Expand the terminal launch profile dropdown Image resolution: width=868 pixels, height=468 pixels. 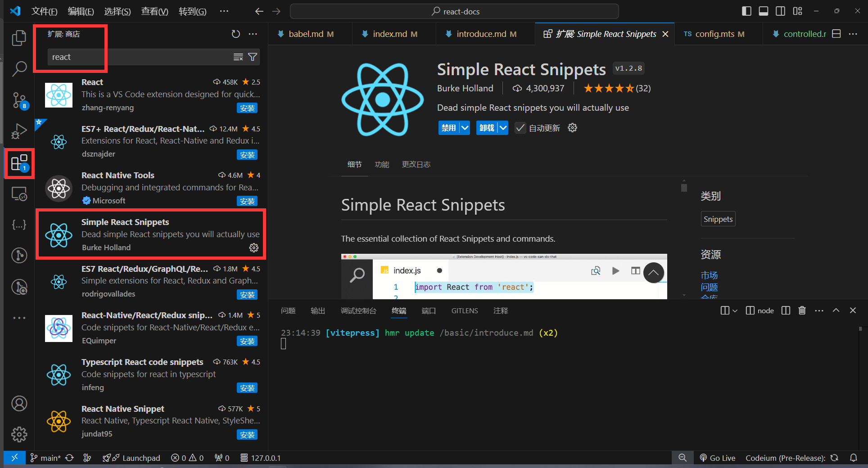click(x=734, y=310)
